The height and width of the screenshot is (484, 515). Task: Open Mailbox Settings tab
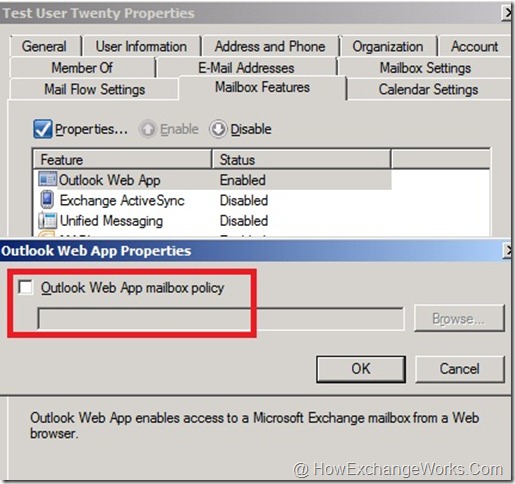tap(425, 68)
